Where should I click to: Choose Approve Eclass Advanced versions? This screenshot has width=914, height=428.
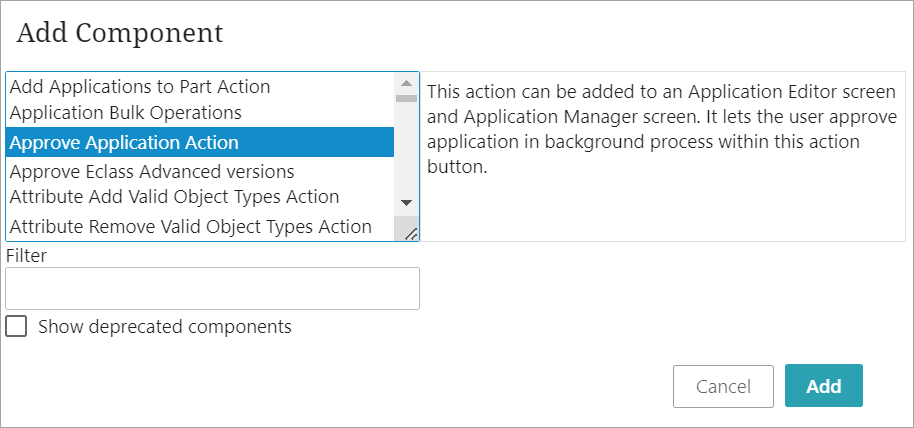point(152,172)
